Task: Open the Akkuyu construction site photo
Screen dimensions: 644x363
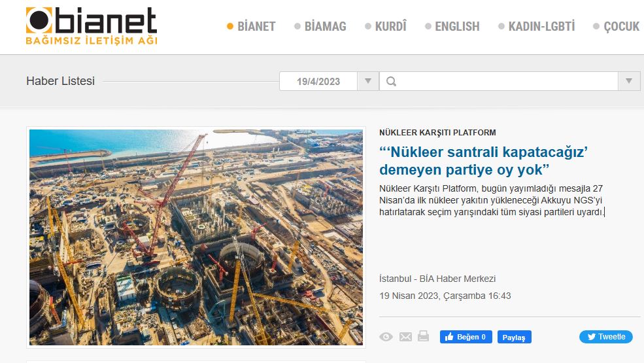Action: (x=196, y=237)
